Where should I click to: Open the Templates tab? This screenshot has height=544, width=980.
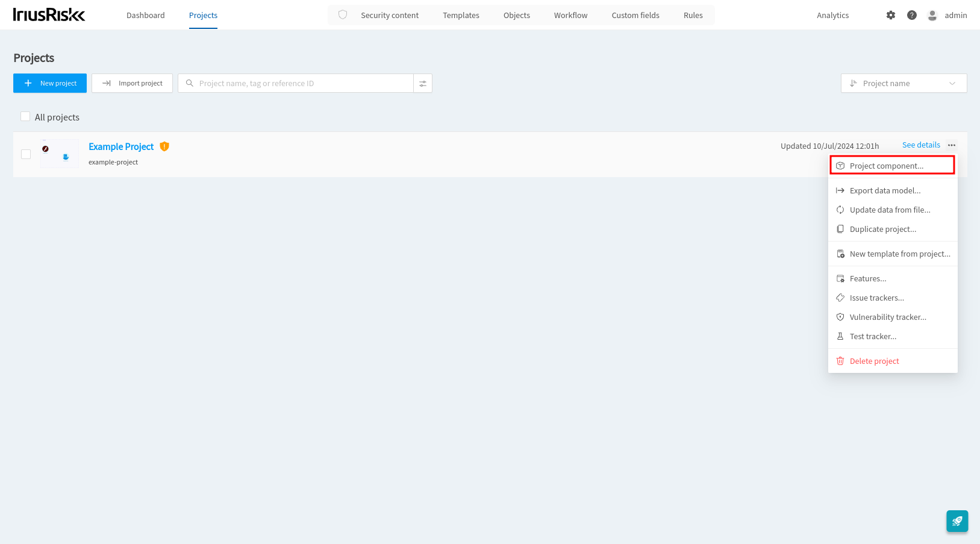pos(461,15)
